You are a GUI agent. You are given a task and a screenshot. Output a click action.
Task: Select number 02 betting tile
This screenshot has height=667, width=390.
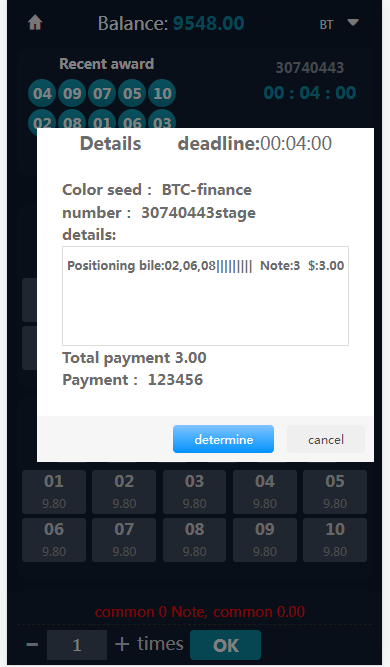(124, 492)
